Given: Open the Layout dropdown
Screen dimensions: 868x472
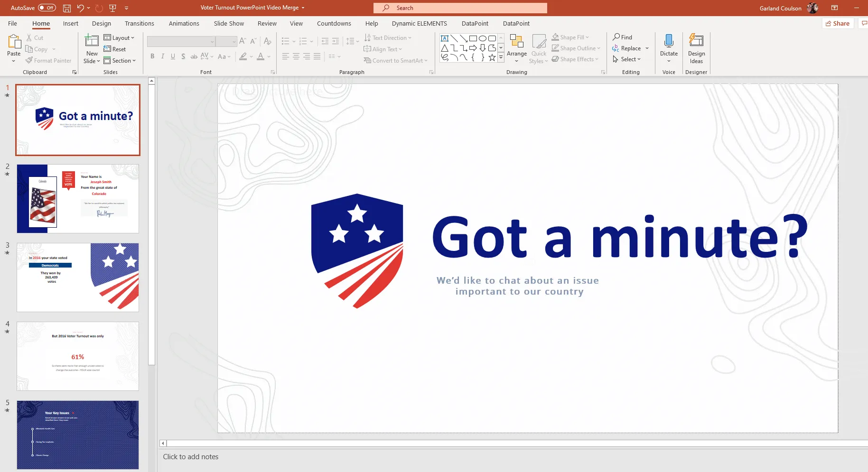Looking at the screenshot, I should tap(119, 38).
